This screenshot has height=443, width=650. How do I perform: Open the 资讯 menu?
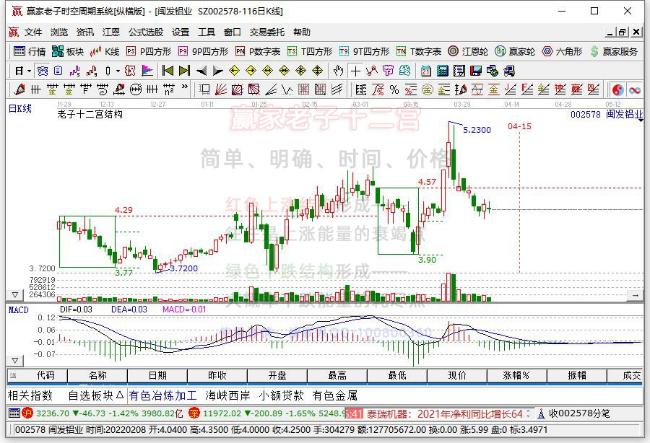point(85,32)
